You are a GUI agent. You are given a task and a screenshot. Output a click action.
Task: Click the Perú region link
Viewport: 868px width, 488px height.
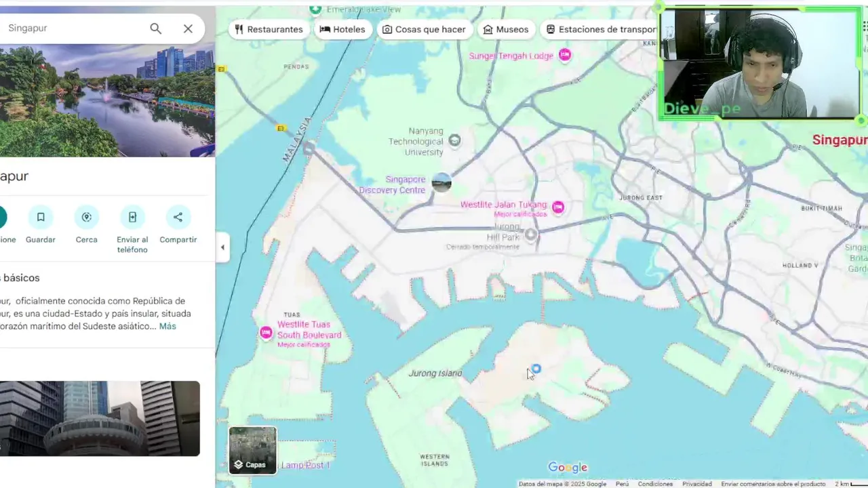click(x=622, y=484)
